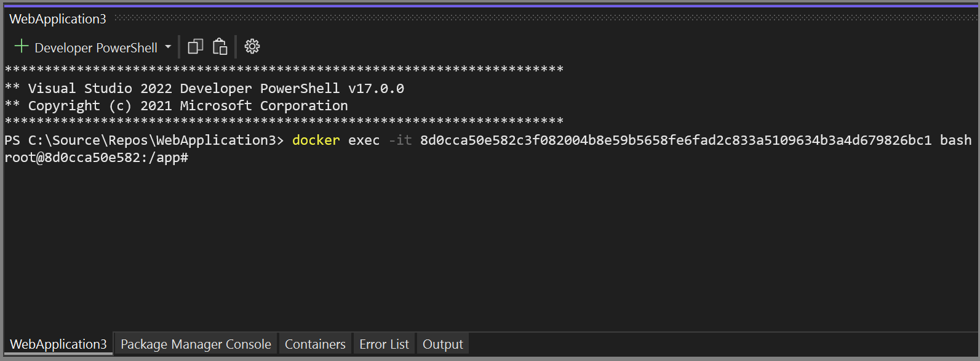Click the WebApplication3 panel title
The image size is (980, 361).
coord(57,18)
